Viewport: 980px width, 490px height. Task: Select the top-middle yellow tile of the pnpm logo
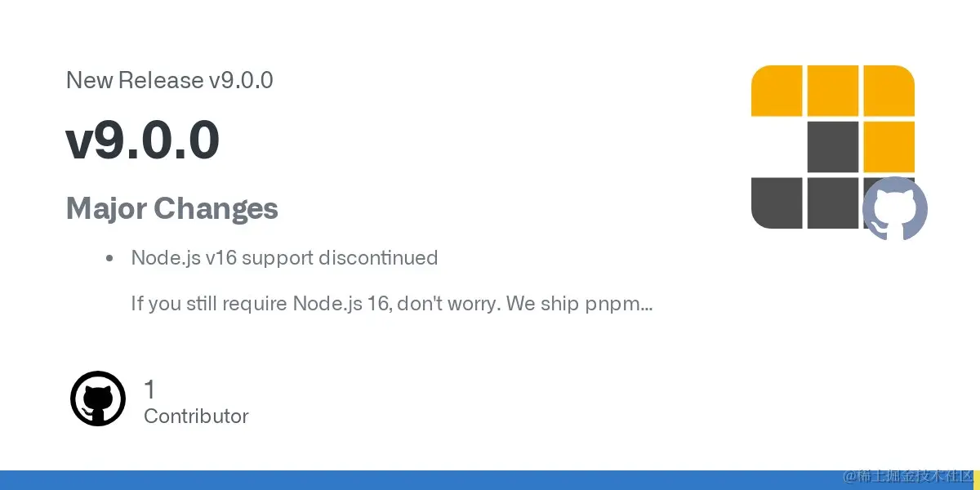tap(833, 91)
